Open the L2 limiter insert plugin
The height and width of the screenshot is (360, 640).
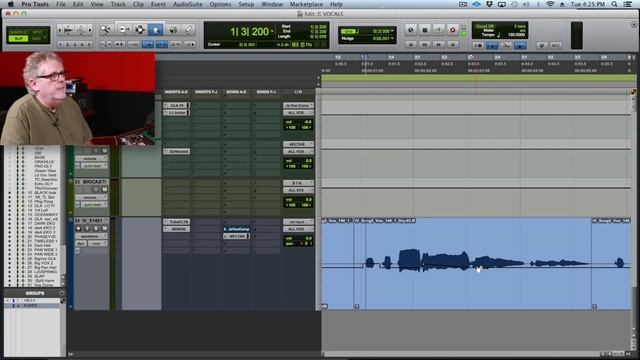coord(177,112)
